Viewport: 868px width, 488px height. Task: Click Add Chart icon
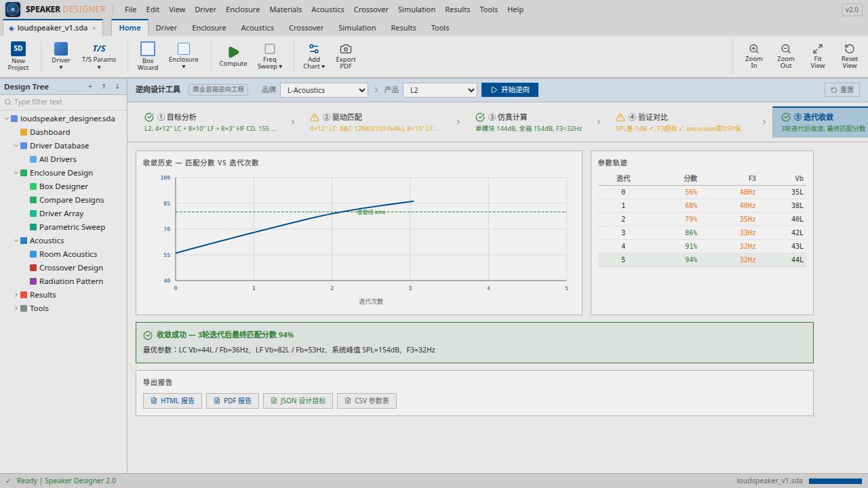pyautogui.click(x=314, y=49)
